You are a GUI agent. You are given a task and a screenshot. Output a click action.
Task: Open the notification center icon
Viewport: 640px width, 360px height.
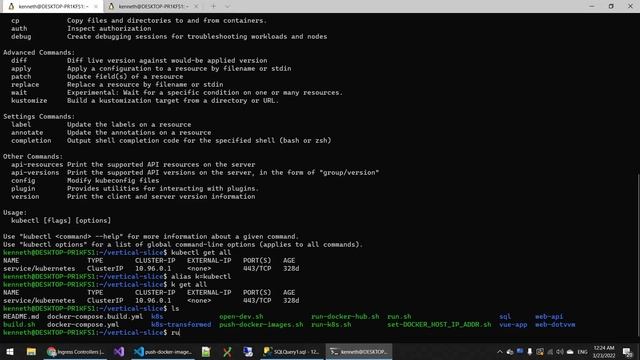click(627, 352)
